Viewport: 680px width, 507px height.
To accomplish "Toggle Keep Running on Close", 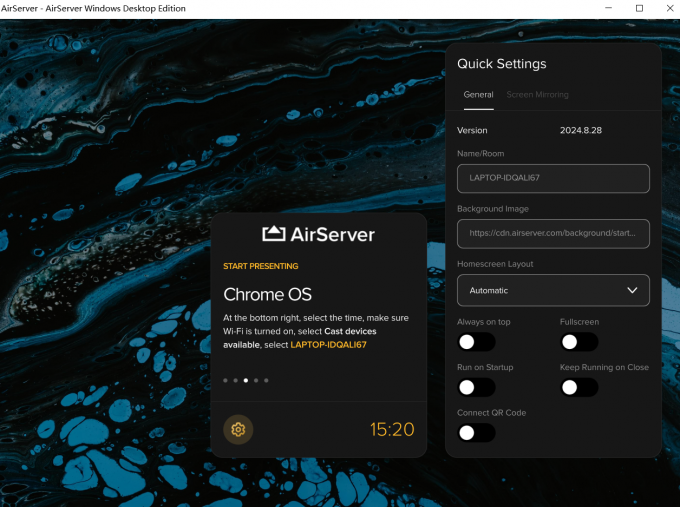I will coord(579,387).
